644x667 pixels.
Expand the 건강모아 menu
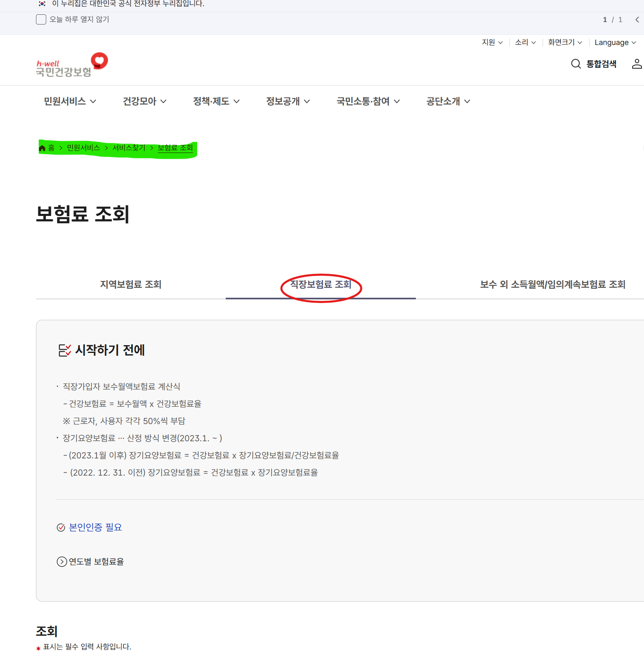(145, 101)
